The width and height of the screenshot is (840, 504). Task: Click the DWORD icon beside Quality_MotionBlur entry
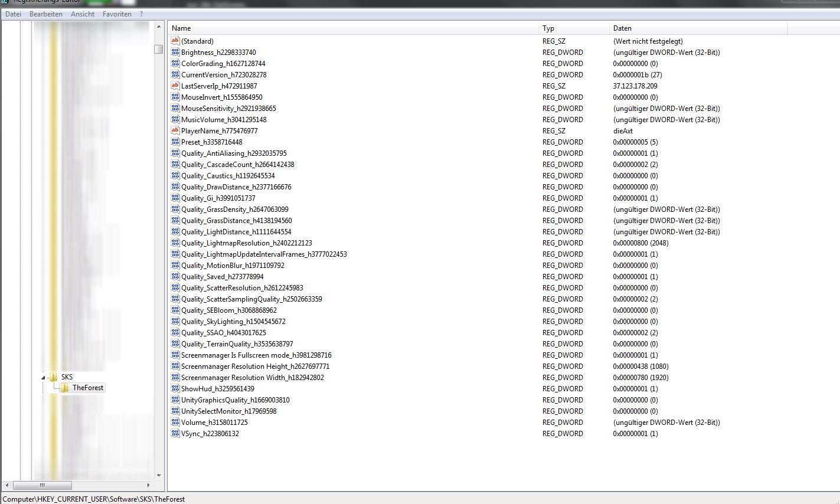[175, 265]
